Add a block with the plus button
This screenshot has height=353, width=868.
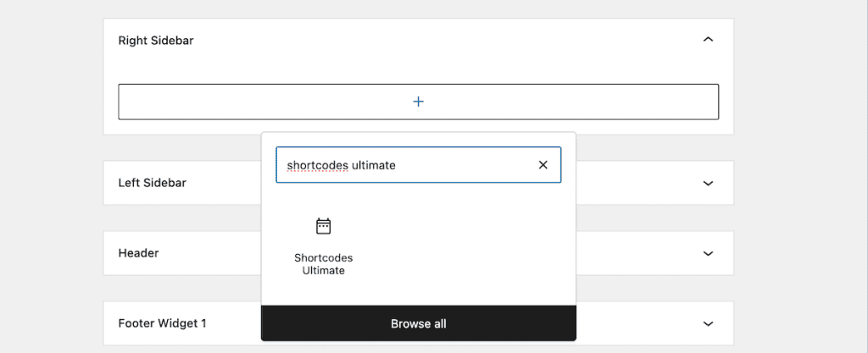(x=419, y=102)
